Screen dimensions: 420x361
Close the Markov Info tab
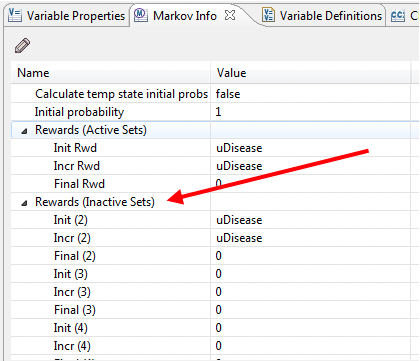(230, 15)
